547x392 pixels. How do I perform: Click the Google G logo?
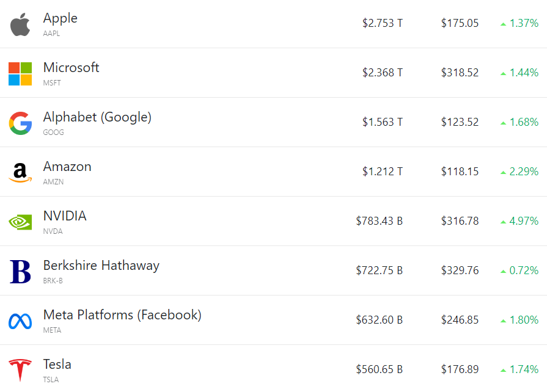(x=20, y=123)
